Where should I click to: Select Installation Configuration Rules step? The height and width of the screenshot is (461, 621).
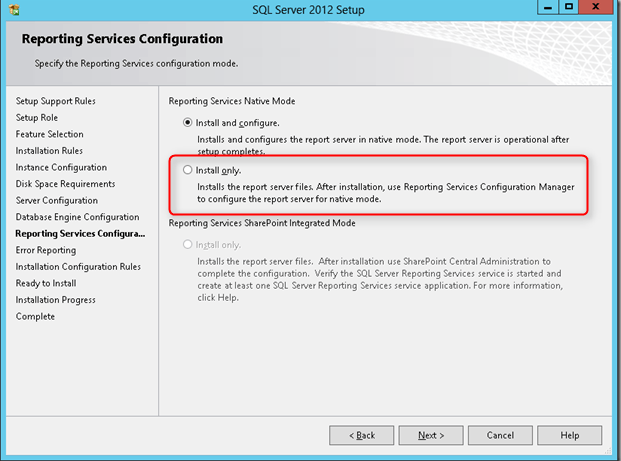78,267
